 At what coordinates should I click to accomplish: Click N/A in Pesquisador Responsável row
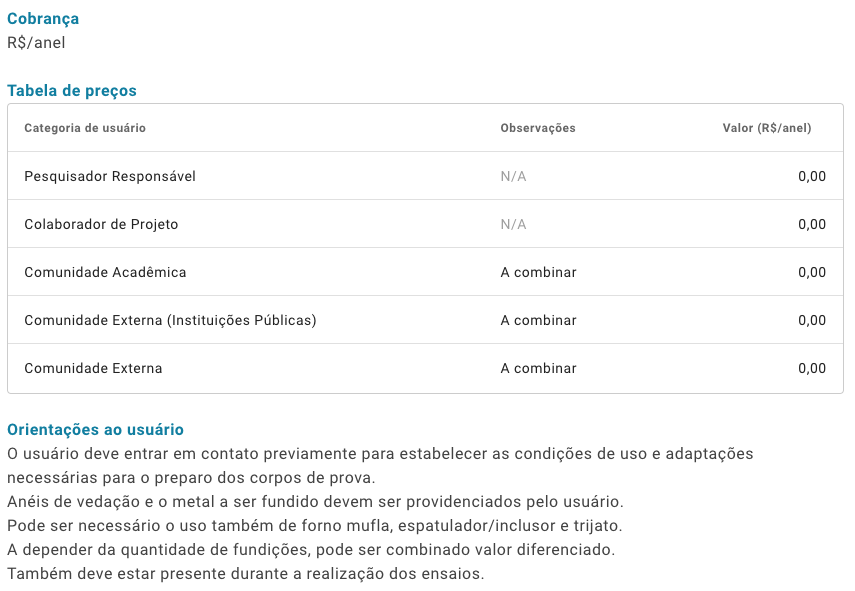(x=513, y=176)
